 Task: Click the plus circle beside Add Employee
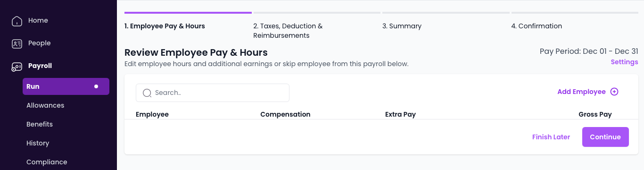(x=614, y=92)
